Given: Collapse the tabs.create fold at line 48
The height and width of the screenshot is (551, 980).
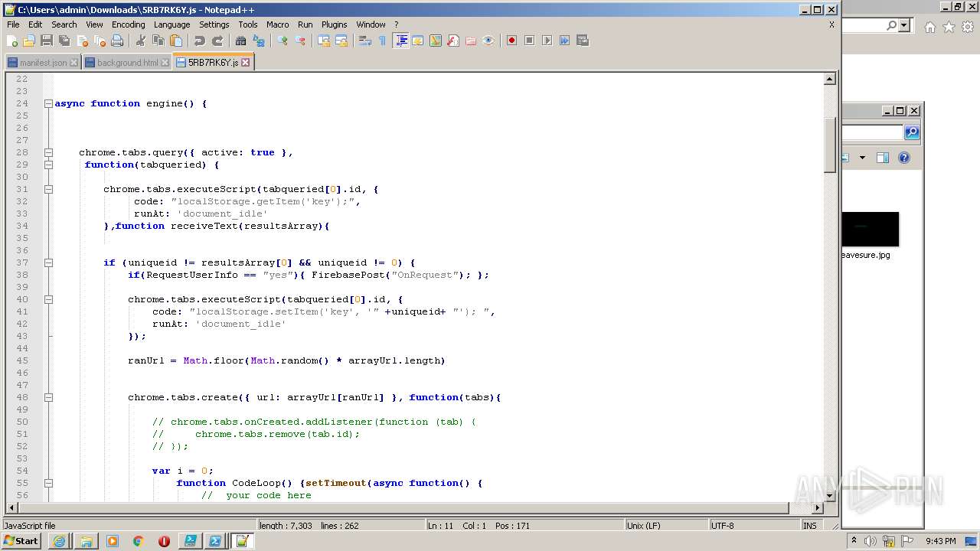Looking at the screenshot, I should coord(48,397).
